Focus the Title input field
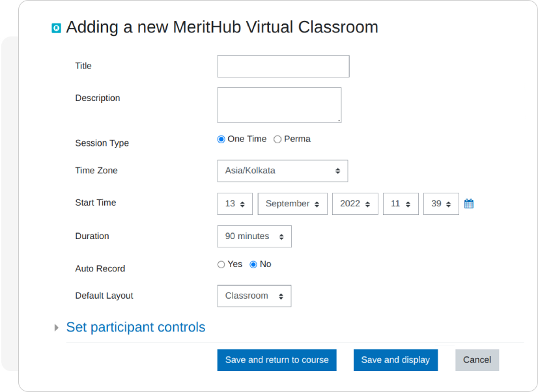The width and height of the screenshot is (538, 392). (283, 66)
